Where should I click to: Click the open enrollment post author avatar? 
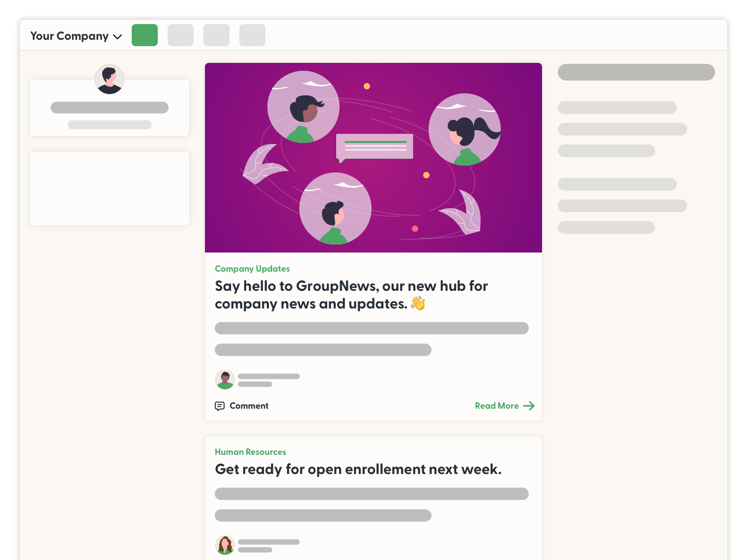(225, 545)
